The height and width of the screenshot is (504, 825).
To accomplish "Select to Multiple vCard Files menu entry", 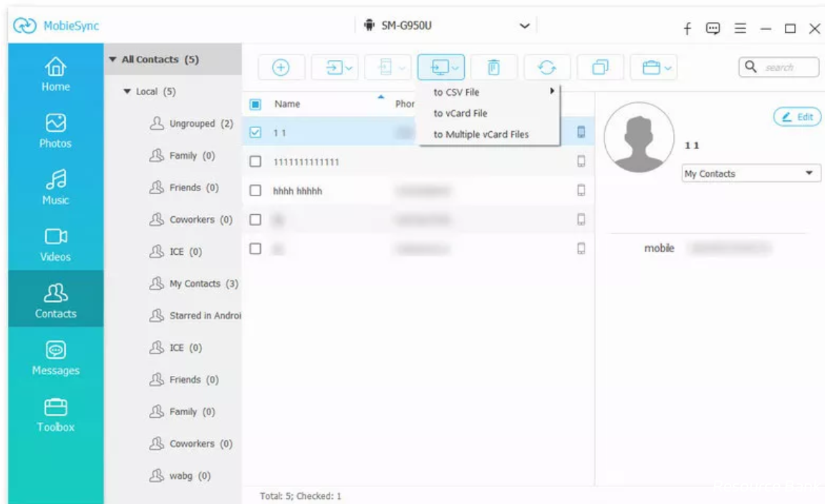I will (481, 135).
